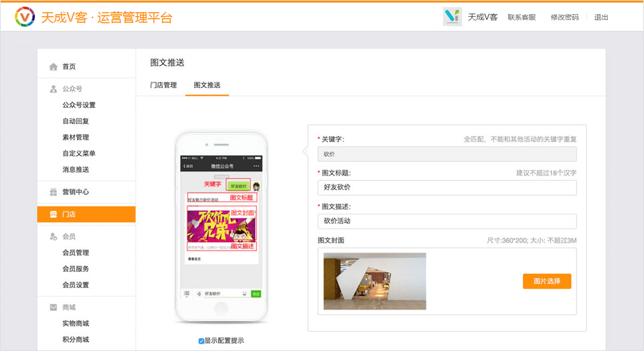Screen dimensions: 644x351
Task: Select the 图文推送 tab
Action: (x=207, y=85)
